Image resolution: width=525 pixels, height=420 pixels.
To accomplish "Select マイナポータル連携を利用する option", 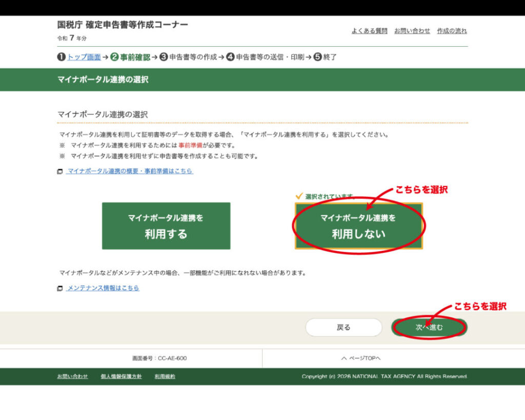I will click(166, 226).
